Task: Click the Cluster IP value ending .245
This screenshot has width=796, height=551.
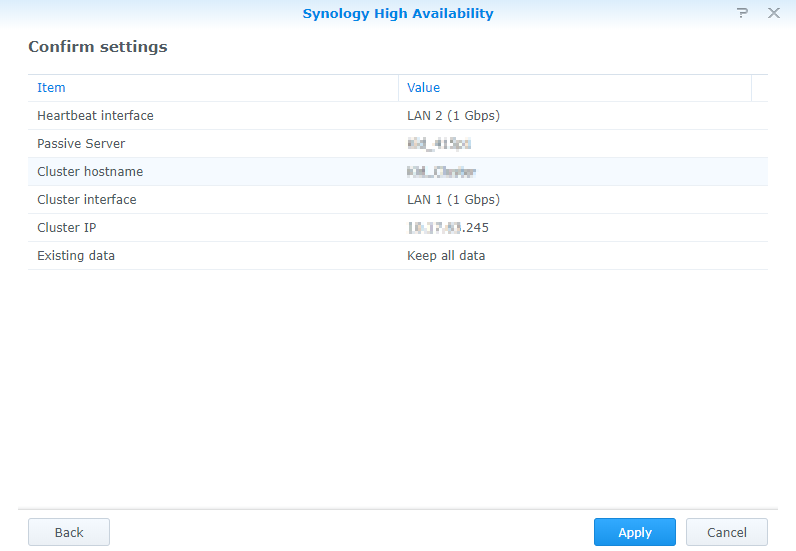Action: [448, 228]
